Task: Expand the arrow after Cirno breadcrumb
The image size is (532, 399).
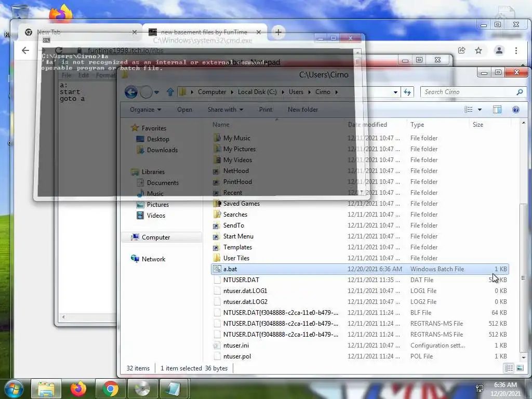Action: click(x=336, y=92)
